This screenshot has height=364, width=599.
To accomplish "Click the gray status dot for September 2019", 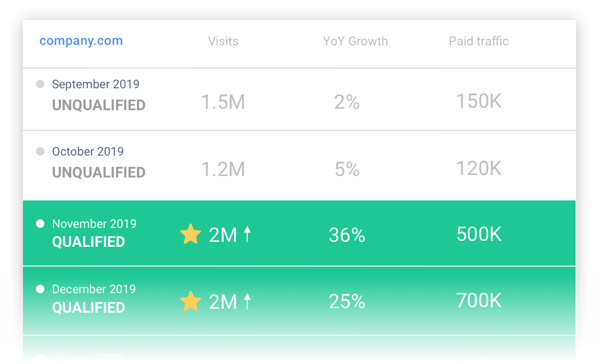I will (x=40, y=84).
